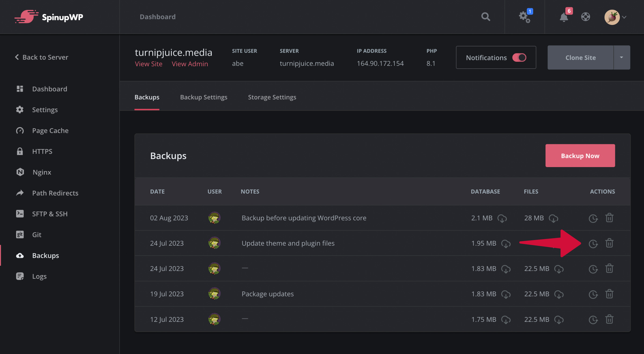Click the Backup Now button
This screenshot has height=354, width=644.
pyautogui.click(x=580, y=156)
